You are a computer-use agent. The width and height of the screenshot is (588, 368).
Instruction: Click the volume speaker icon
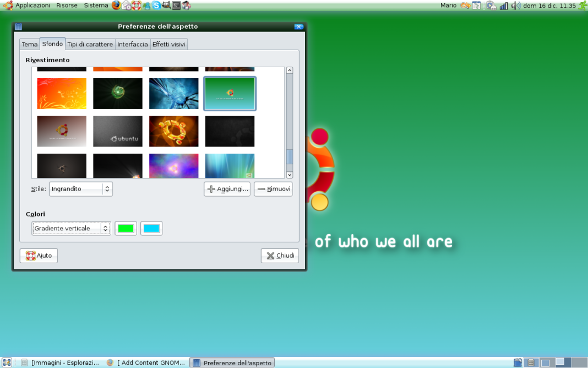point(516,6)
